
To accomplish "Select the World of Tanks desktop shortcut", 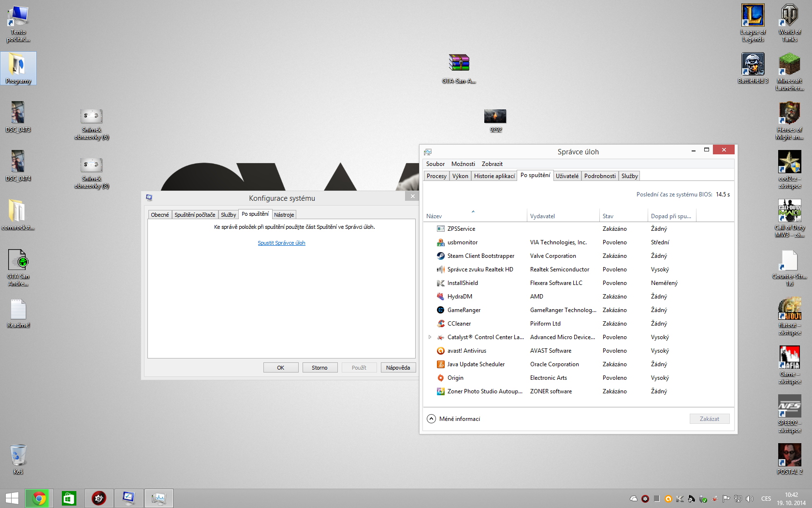I will coord(789,23).
